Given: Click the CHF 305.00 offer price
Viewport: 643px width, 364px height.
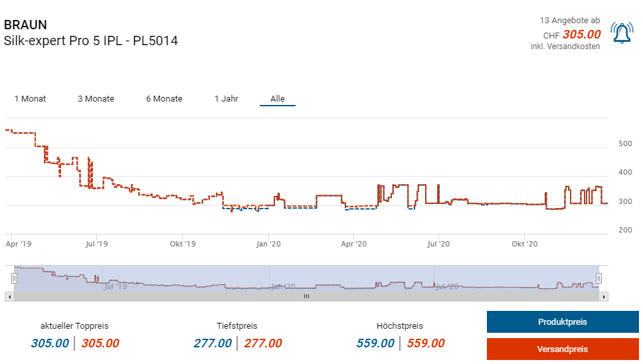Looking at the screenshot, I should [x=581, y=35].
